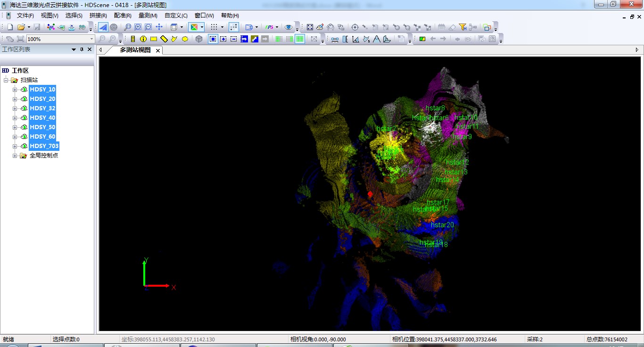Expand the HDSY_10 scan station node
Screen dimensions: 644x347
point(15,90)
